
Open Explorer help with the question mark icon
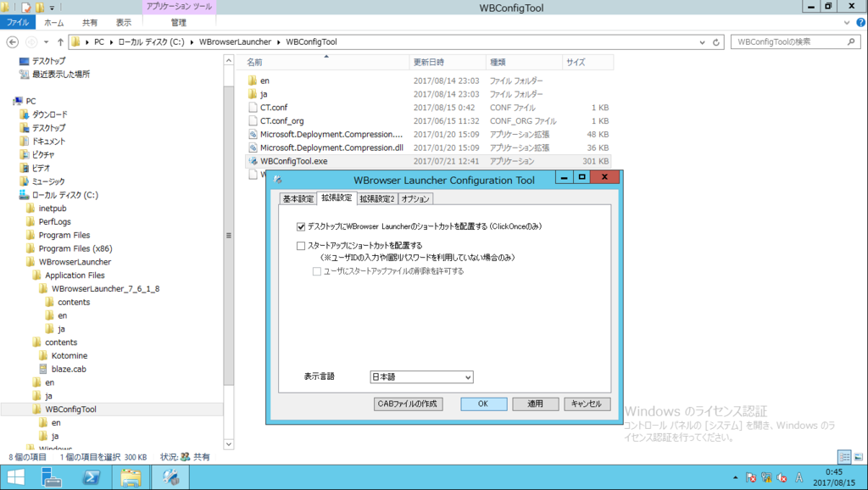pyautogui.click(x=861, y=23)
